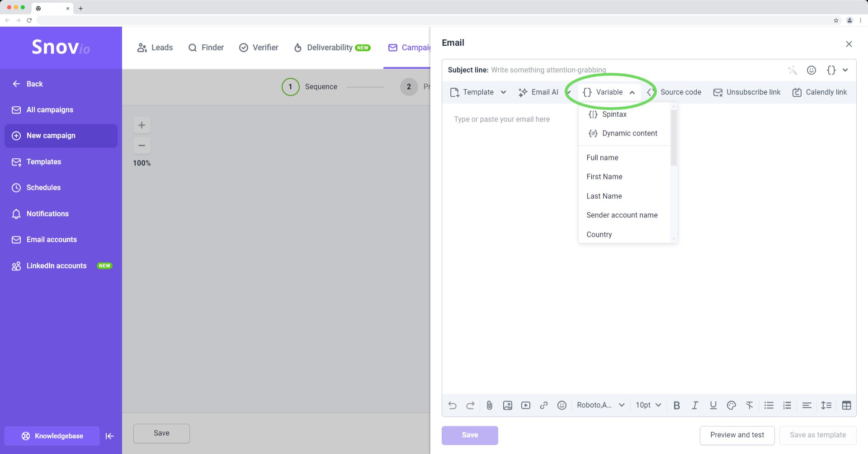
Task: Click into the Subject line field
Action: point(633,70)
